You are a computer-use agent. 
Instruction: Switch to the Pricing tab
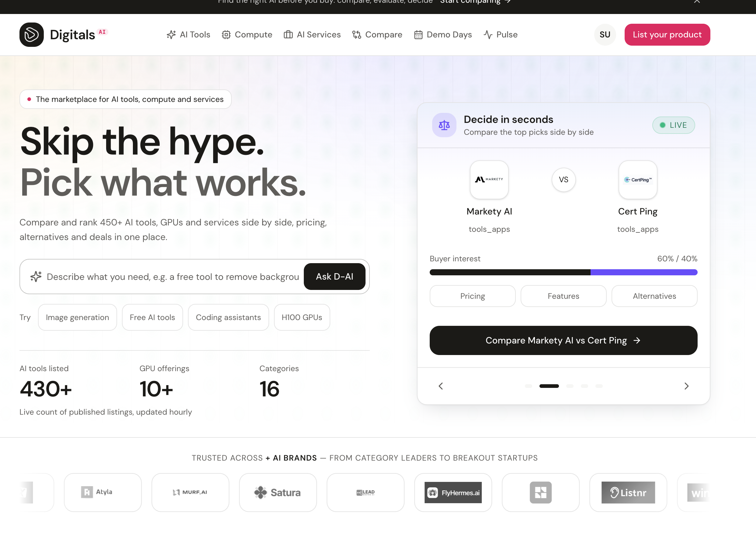coord(473,296)
